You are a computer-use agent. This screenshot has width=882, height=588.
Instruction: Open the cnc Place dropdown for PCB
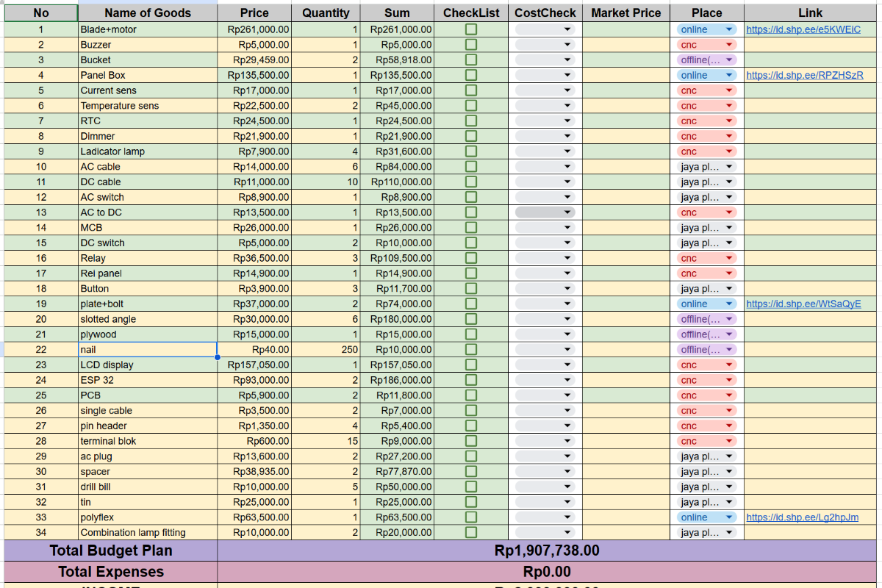pos(706,395)
